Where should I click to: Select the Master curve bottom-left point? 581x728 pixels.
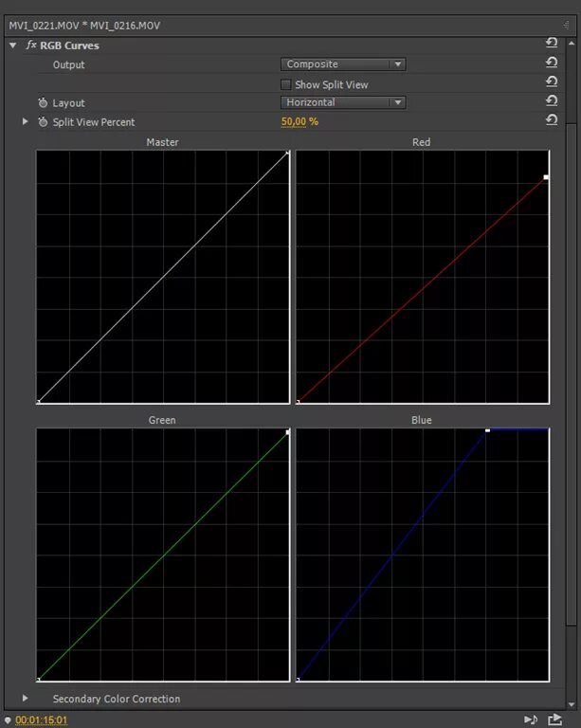[39, 402]
